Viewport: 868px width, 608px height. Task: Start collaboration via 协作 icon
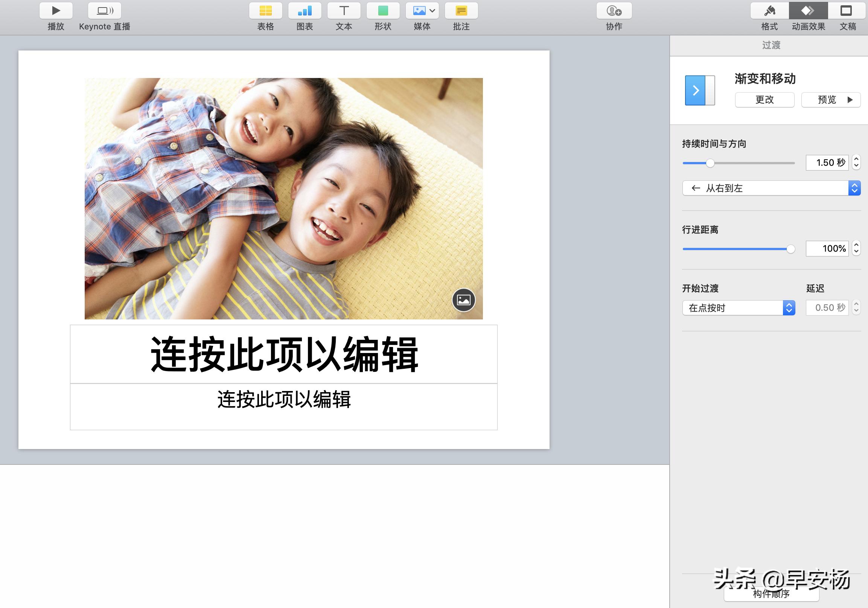coord(614,10)
